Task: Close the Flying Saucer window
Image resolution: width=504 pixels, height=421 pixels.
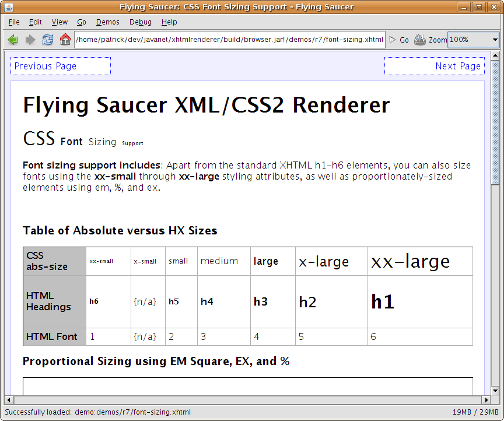Action: pyautogui.click(x=494, y=7)
